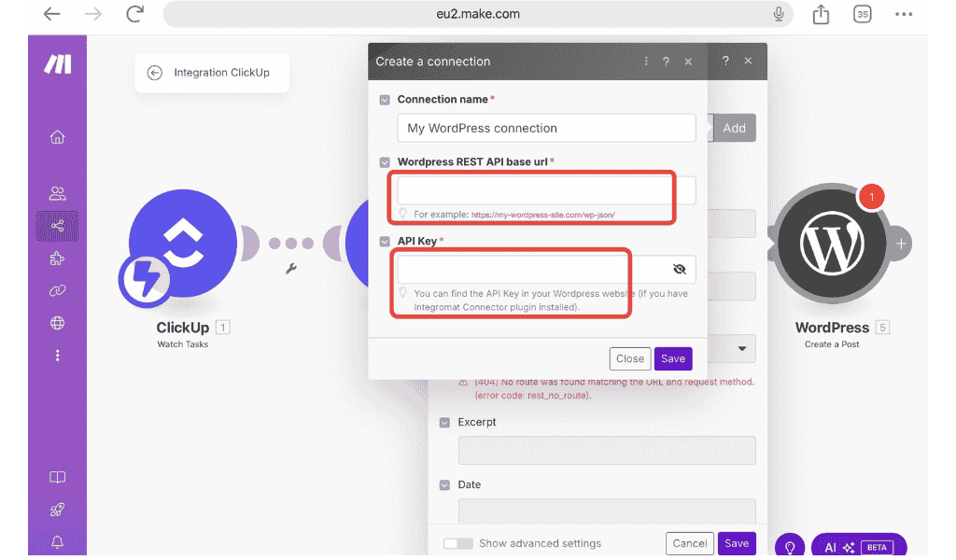Open the example my-wordpress-site.com/wp-json link
This screenshot has height=560, width=956.
(542, 215)
